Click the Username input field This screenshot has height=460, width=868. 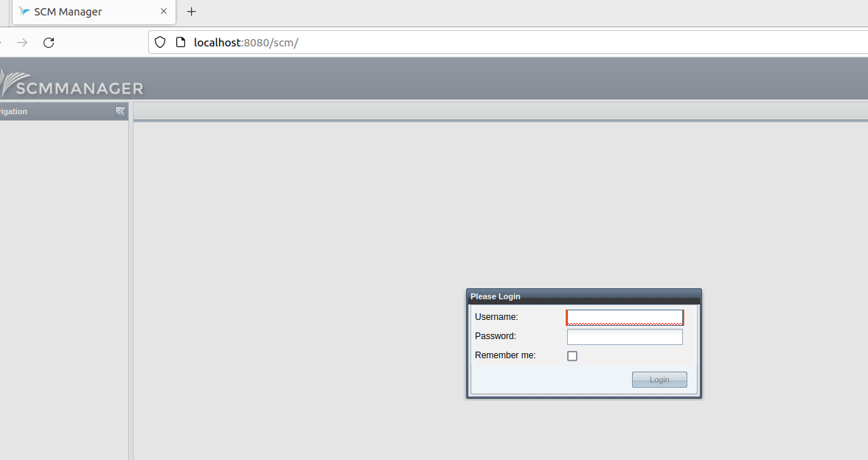pyautogui.click(x=625, y=318)
